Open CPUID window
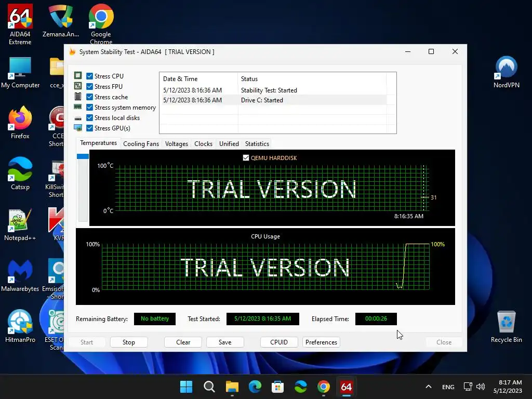The width and height of the screenshot is (532, 399). coord(279,342)
